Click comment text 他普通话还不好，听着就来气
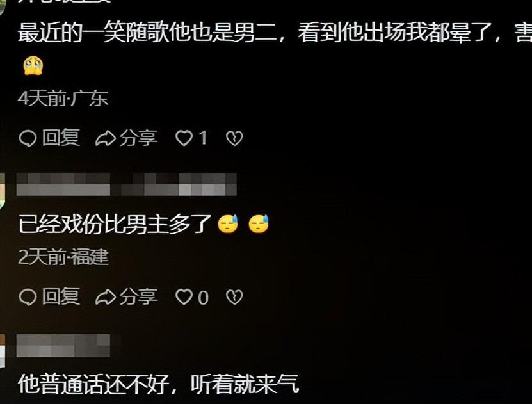 pos(158,384)
